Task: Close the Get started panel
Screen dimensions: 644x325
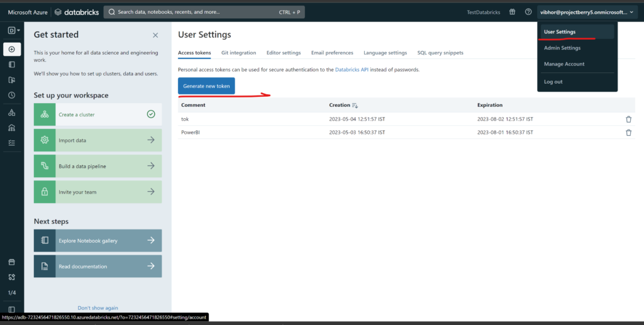Action: click(155, 35)
